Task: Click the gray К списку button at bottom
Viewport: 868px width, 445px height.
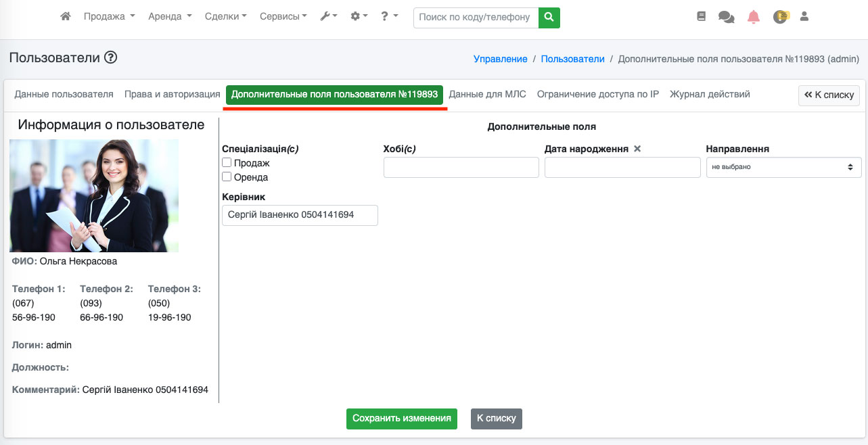Action: click(x=497, y=419)
